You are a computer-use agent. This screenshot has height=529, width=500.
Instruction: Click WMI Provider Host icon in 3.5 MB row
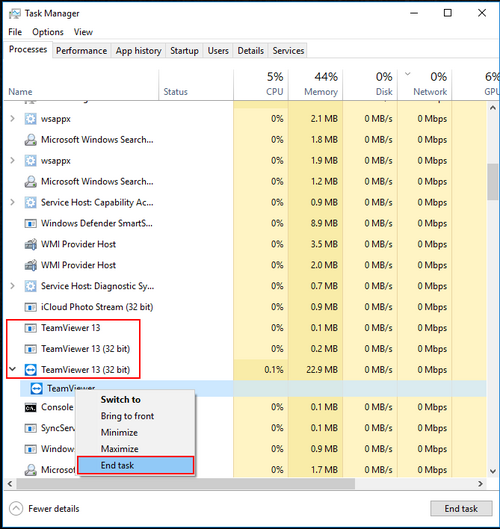point(30,244)
